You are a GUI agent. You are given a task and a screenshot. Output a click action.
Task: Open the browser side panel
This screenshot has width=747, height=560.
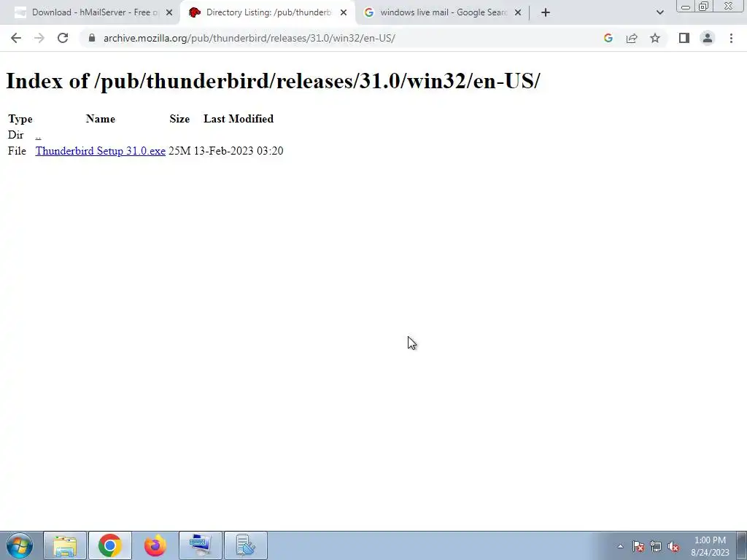coord(684,38)
